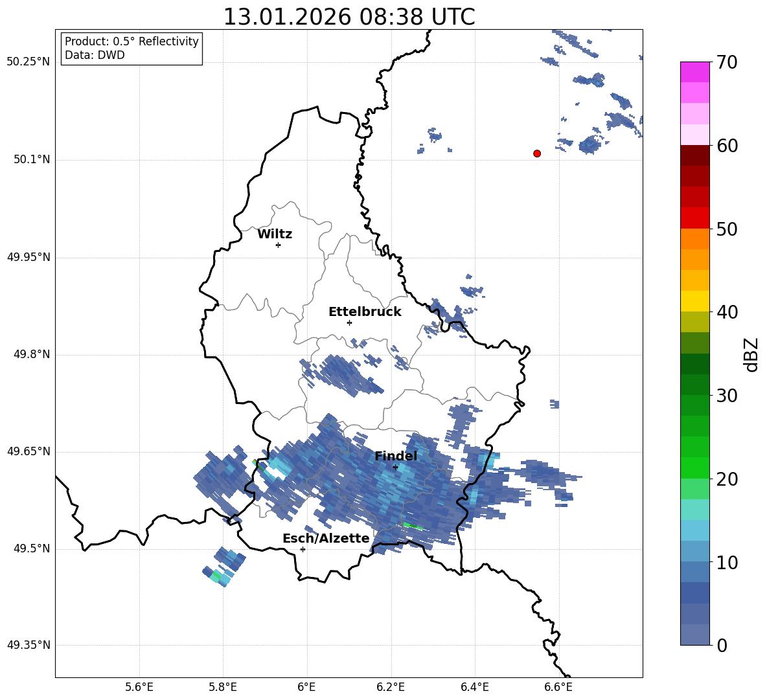Click the 49.5°N latitude label

32,548
